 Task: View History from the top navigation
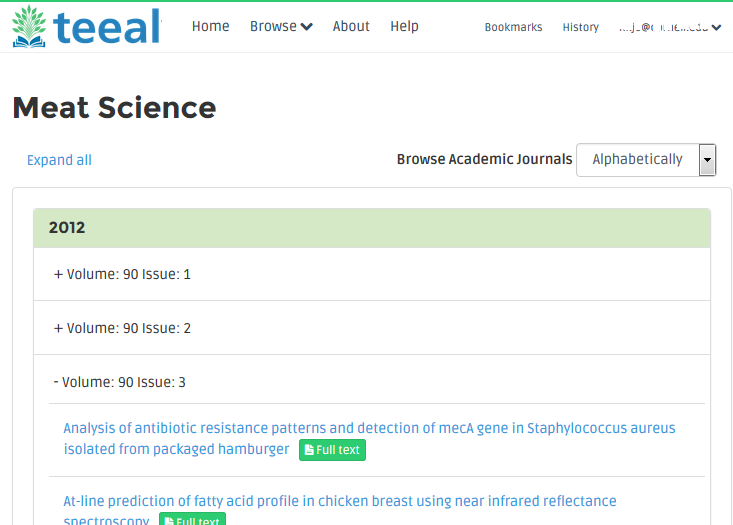pos(580,28)
